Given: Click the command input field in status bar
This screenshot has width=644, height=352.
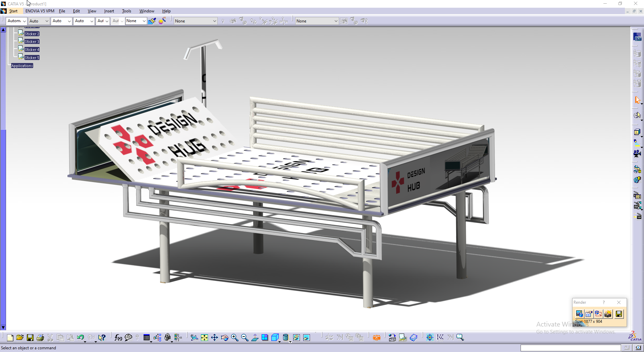Looking at the screenshot, I should pyautogui.click(x=571, y=348).
